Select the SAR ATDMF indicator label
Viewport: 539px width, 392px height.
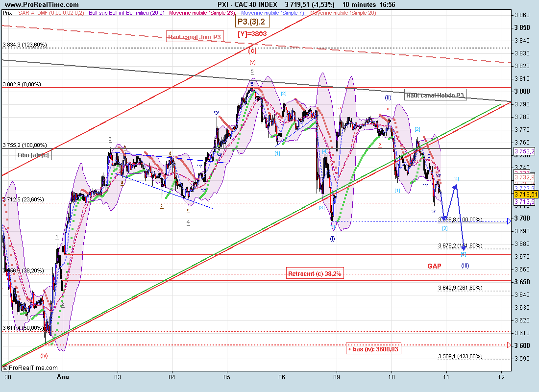[51, 13]
